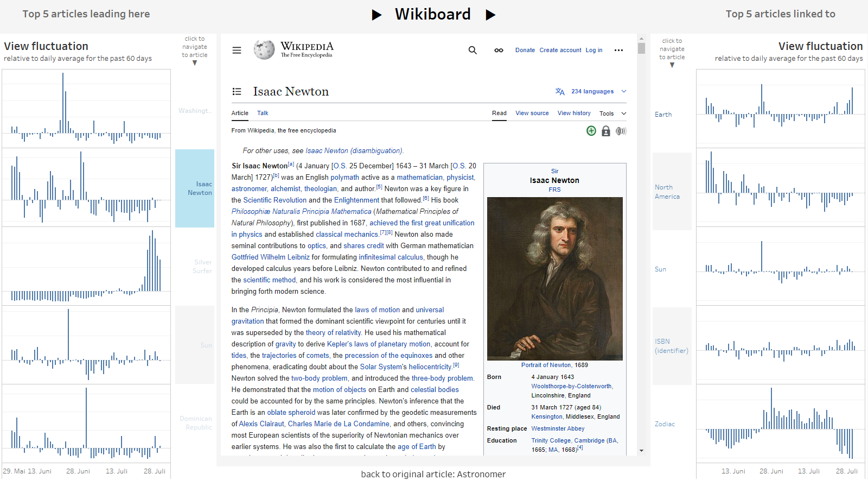Click the Log in link
868x480 pixels.
click(x=594, y=50)
